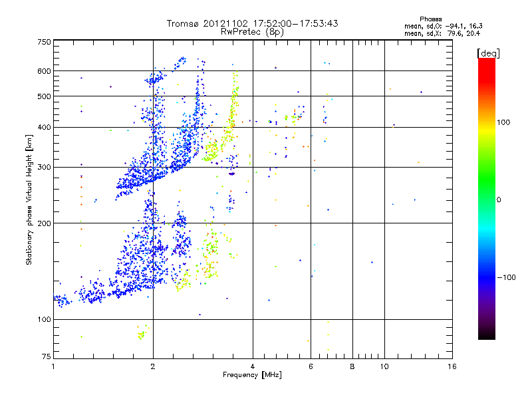Click the 'Frequency [MHz]' axis label
Image resolution: width=532 pixels, height=399 pixels.
click(x=252, y=375)
